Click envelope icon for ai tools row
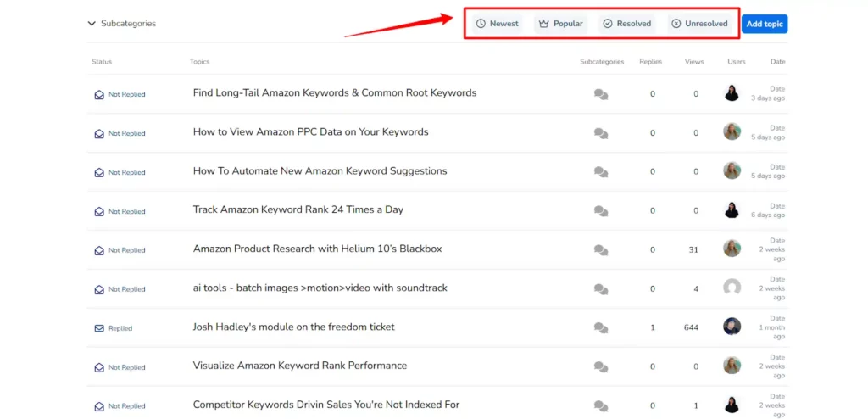Screen dimensions: 868x419 [x=99, y=290]
